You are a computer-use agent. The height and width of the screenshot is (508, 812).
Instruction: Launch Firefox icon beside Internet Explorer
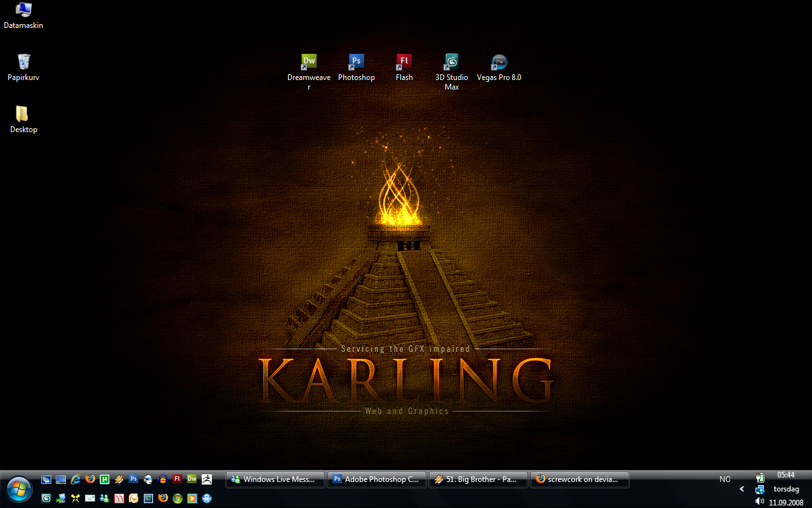pyautogui.click(x=90, y=479)
